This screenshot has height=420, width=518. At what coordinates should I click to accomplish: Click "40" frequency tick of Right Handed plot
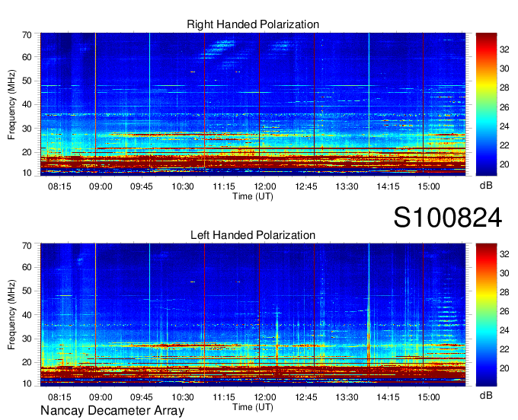point(27,104)
